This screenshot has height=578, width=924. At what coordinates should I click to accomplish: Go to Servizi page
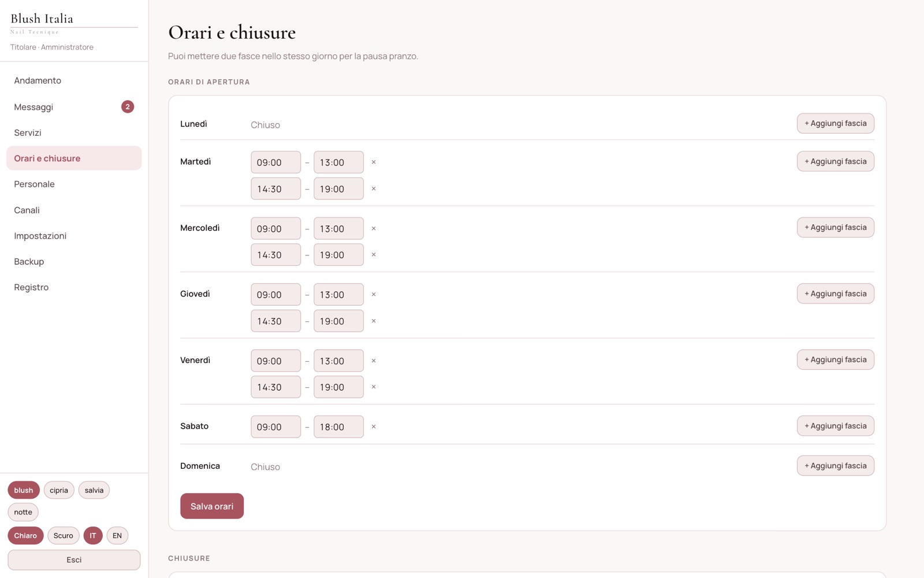(74, 132)
